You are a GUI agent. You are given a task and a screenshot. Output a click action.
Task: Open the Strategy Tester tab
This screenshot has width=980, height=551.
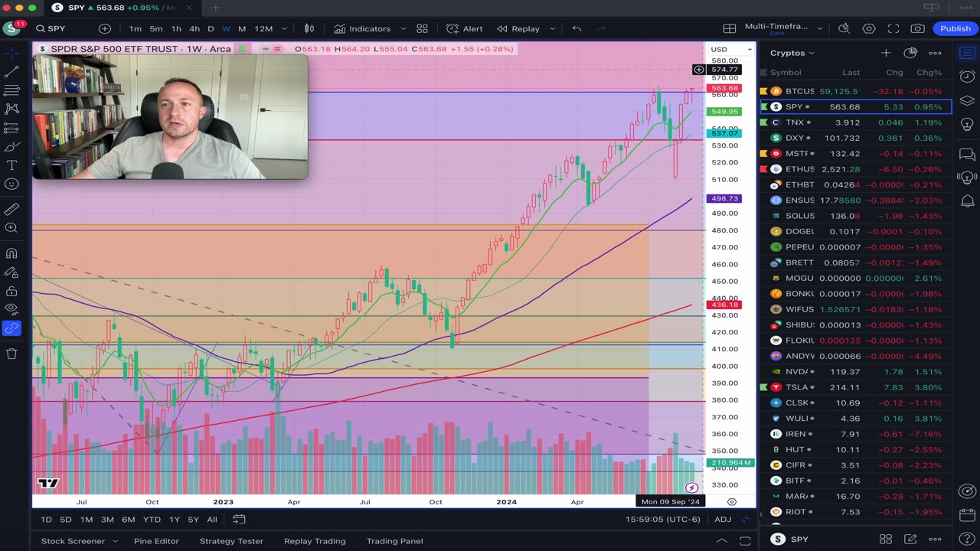230,541
